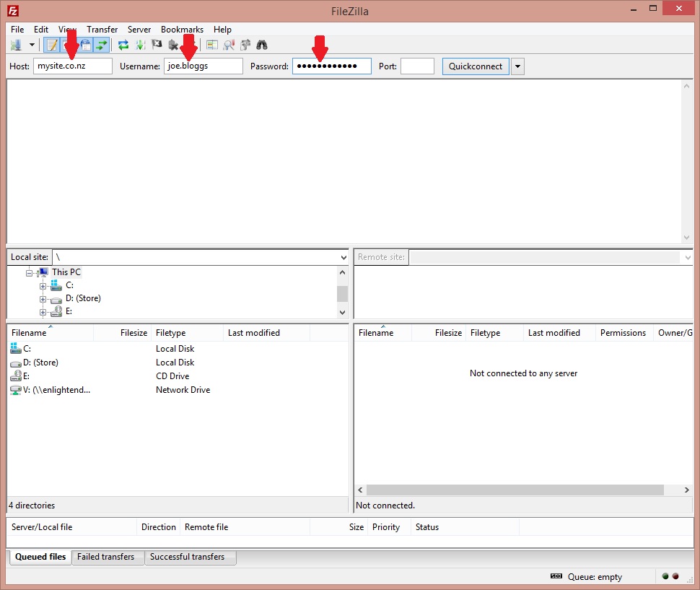Collapse the This PC tree node

30,273
